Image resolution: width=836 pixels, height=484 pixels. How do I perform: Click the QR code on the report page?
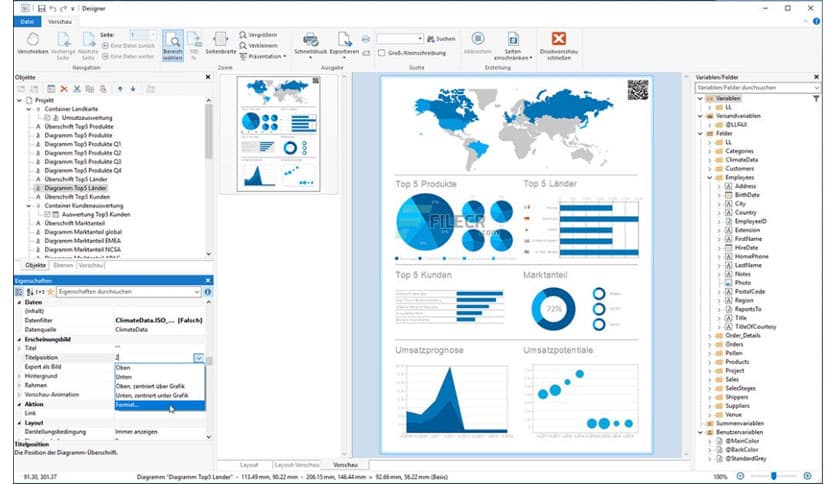point(638,90)
